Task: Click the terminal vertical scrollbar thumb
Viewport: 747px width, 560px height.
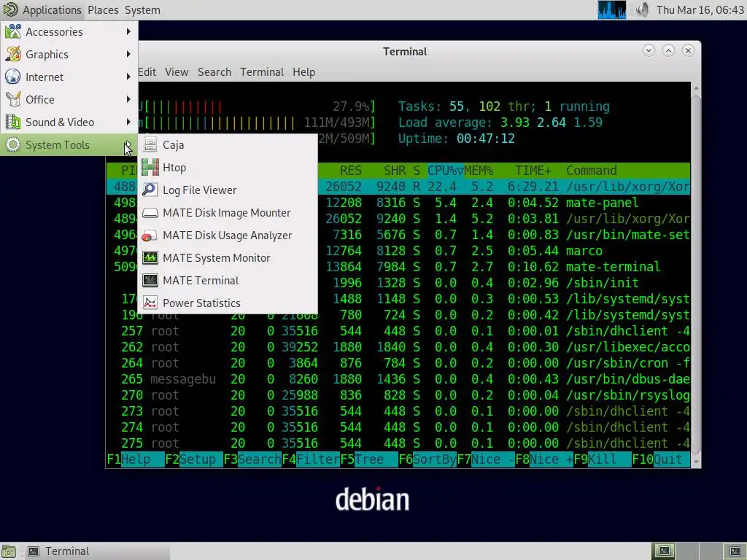Action: coord(695,273)
